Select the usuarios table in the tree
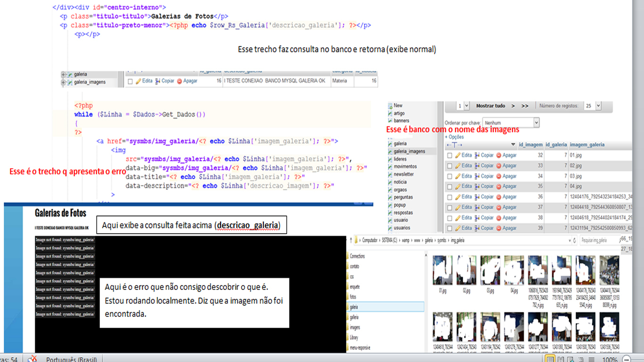This screenshot has width=644, height=362. 402,228
